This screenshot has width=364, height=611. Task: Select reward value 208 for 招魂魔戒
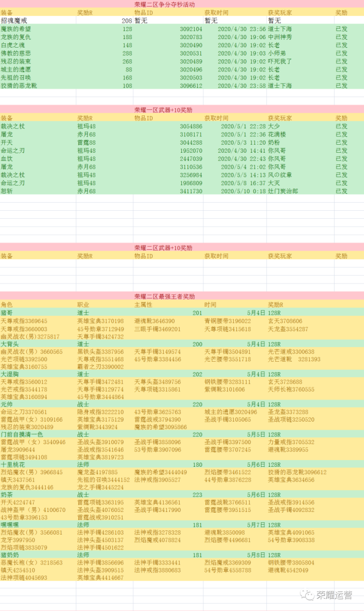click(127, 21)
